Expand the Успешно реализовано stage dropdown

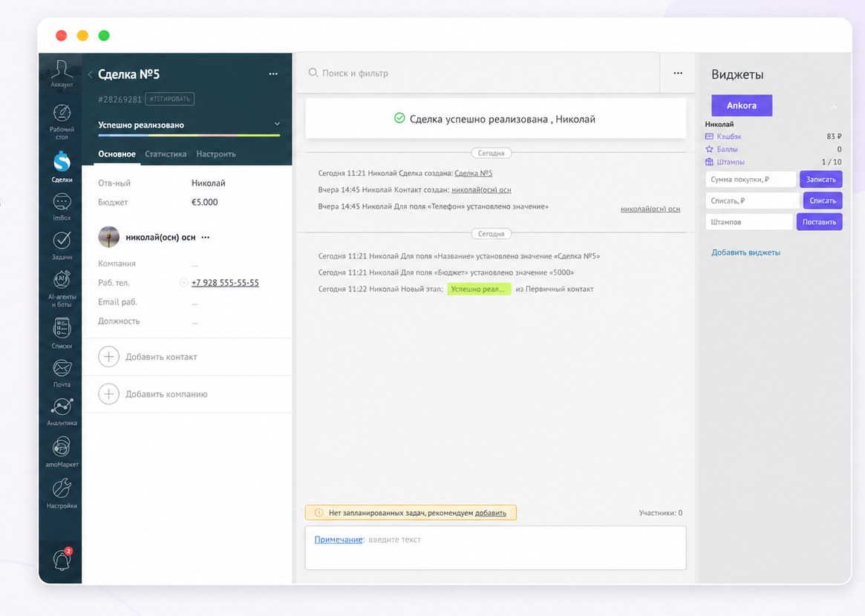click(x=277, y=124)
